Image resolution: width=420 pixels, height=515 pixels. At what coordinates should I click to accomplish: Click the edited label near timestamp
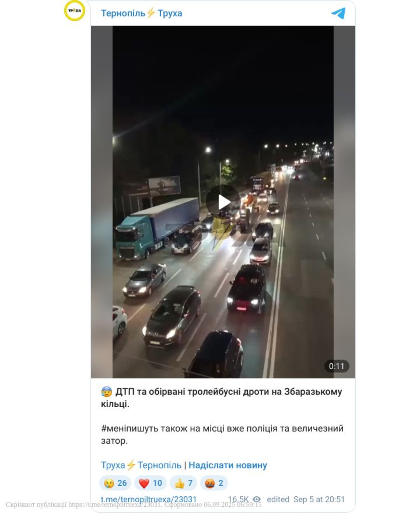click(x=278, y=499)
